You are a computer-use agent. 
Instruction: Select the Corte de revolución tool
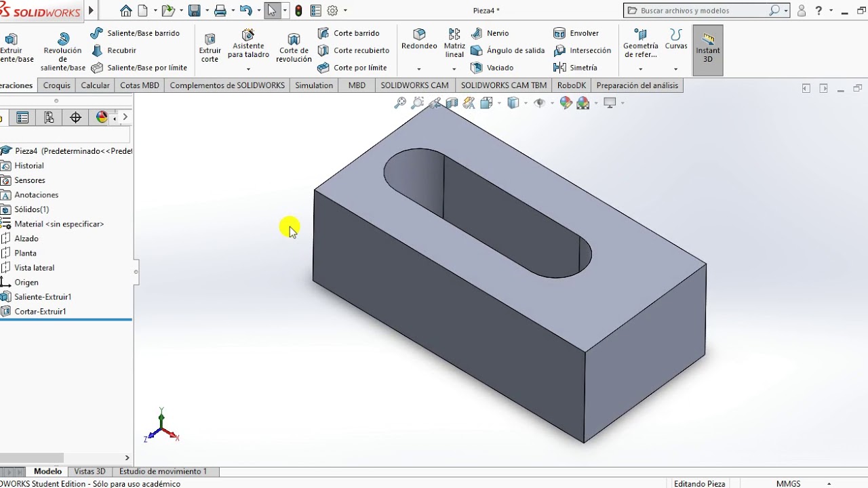294,48
